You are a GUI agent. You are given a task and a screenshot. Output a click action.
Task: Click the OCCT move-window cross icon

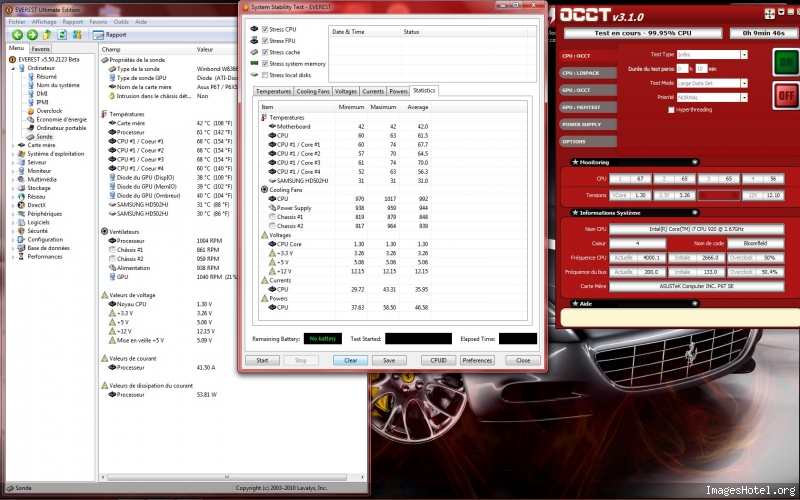tap(769, 13)
